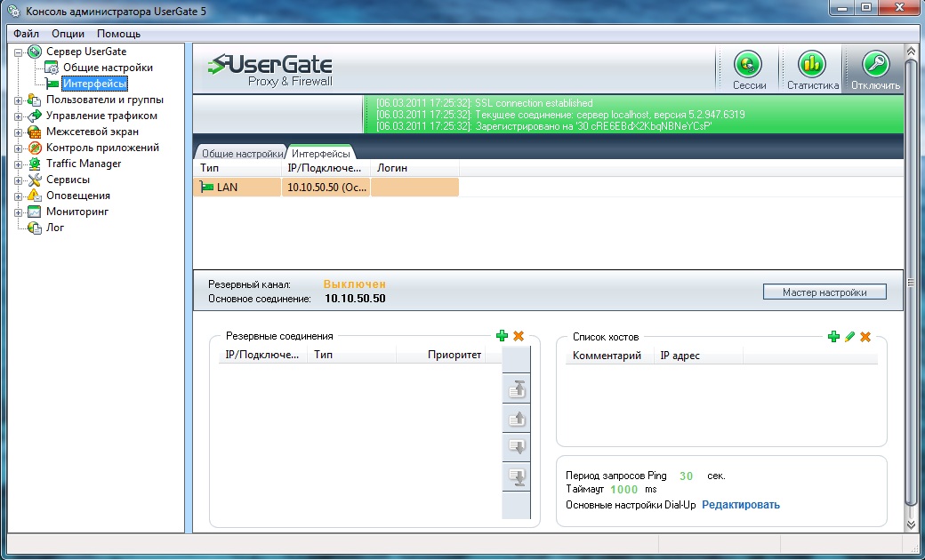Add a new backup connection with green plus
Screen dimensions: 925x560
pyautogui.click(x=502, y=336)
